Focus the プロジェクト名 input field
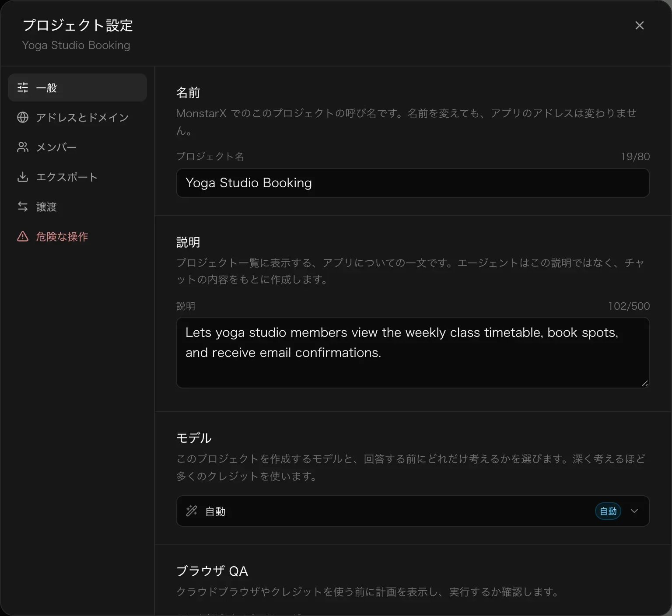This screenshot has width=672, height=616. coord(413,183)
